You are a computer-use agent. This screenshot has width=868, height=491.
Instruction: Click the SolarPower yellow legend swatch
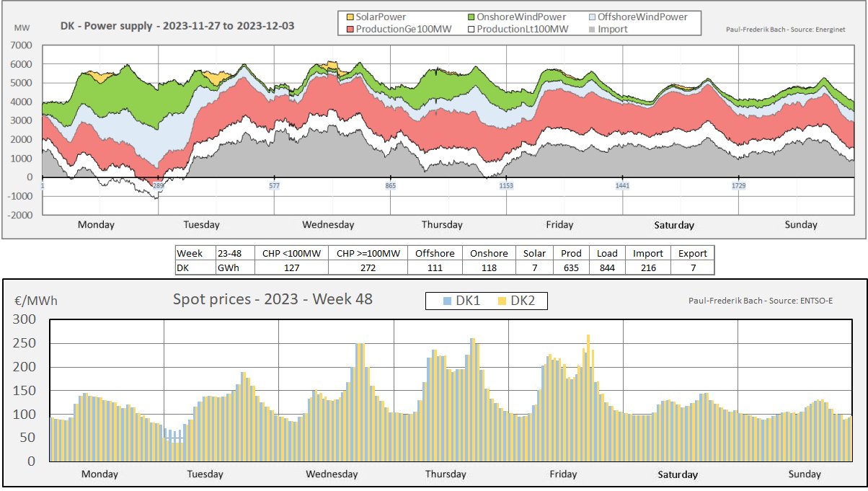(x=350, y=17)
